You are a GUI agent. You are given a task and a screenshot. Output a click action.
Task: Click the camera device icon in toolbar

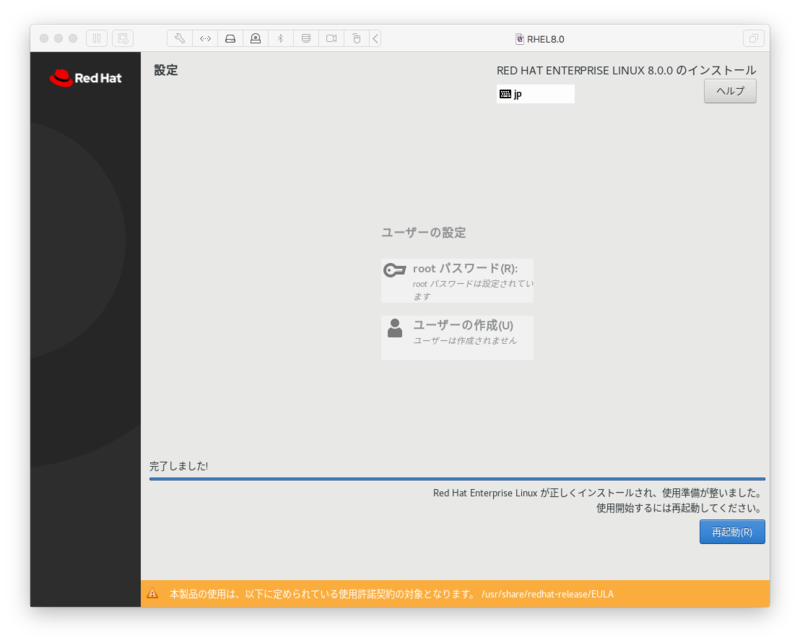[331, 38]
